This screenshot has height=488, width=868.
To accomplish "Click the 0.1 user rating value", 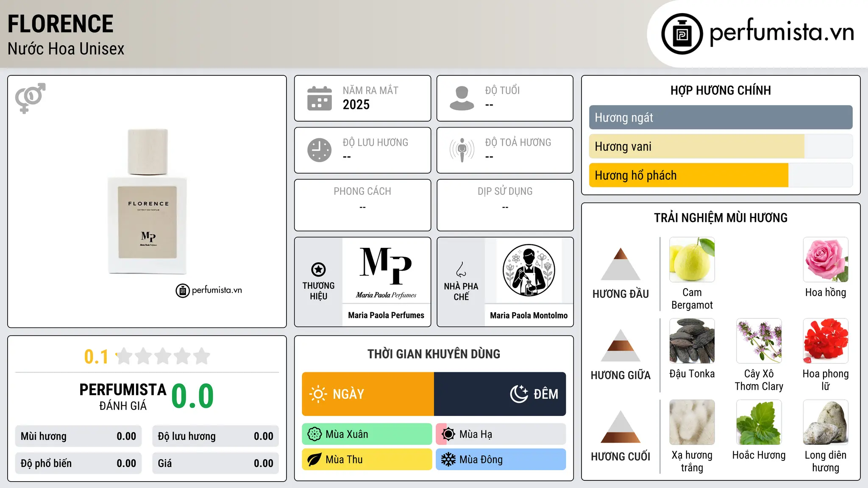I will [96, 357].
